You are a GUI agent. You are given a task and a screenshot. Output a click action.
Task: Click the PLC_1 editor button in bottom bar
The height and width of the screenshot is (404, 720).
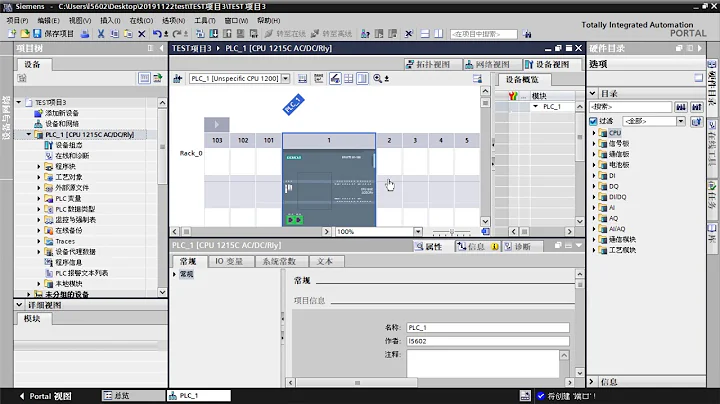pyautogui.click(x=199, y=395)
